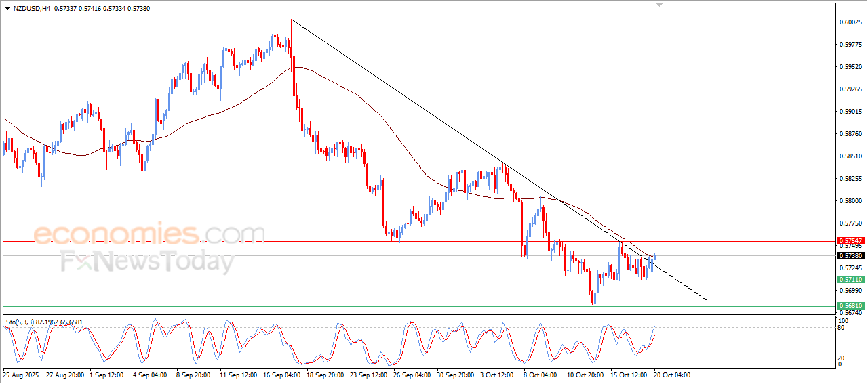Click the 0.59775 price axis label

point(850,45)
